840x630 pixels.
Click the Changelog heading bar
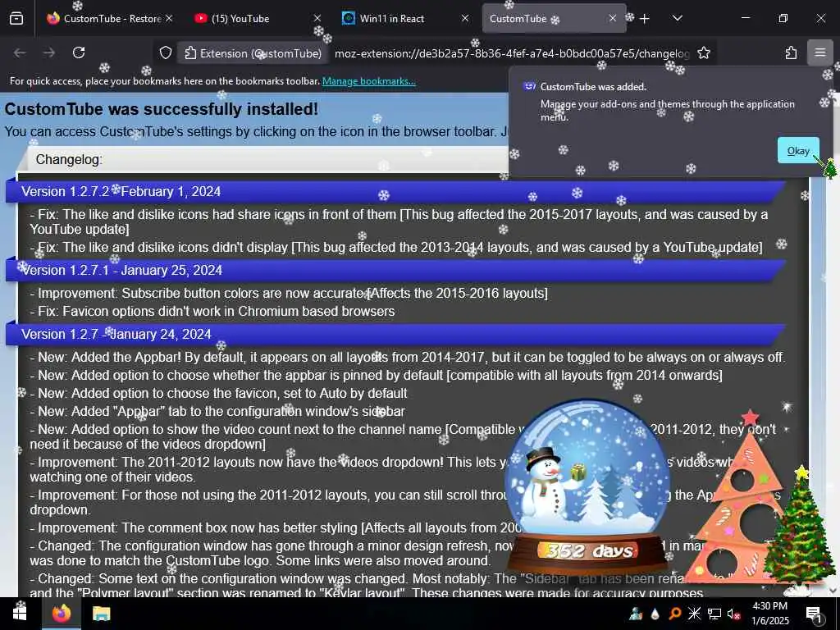tap(262, 160)
